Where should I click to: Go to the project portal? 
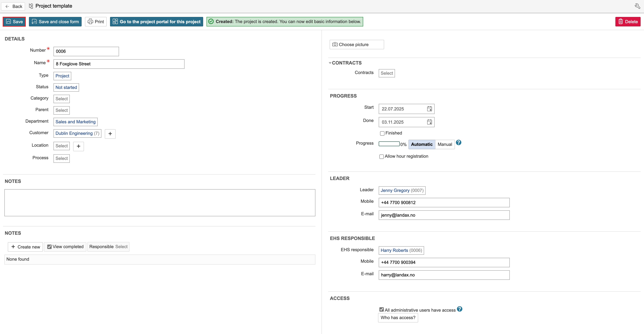(x=156, y=22)
